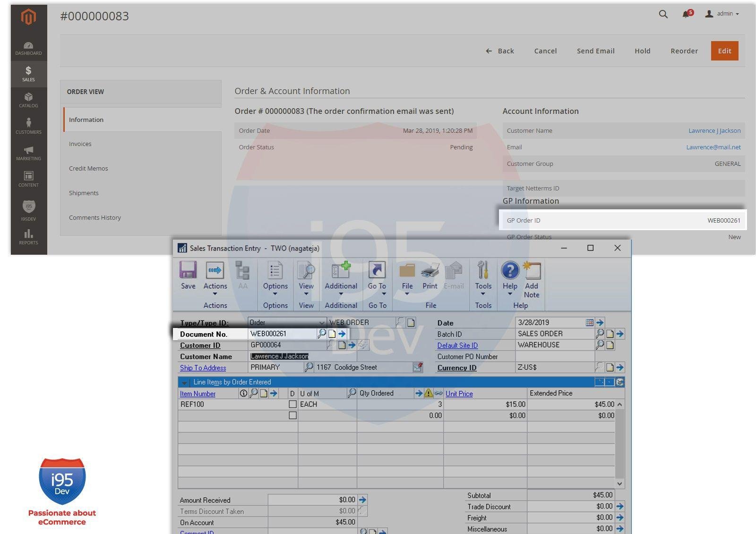Click the Save icon in Sales Transaction Entry
The height and width of the screenshot is (534, 756).
pos(188,271)
